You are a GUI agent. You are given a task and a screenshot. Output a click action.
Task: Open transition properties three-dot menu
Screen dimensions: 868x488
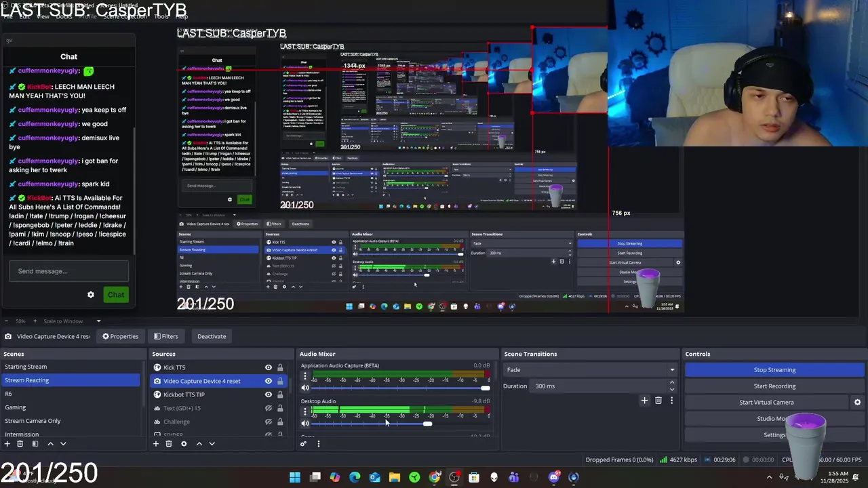click(x=671, y=401)
